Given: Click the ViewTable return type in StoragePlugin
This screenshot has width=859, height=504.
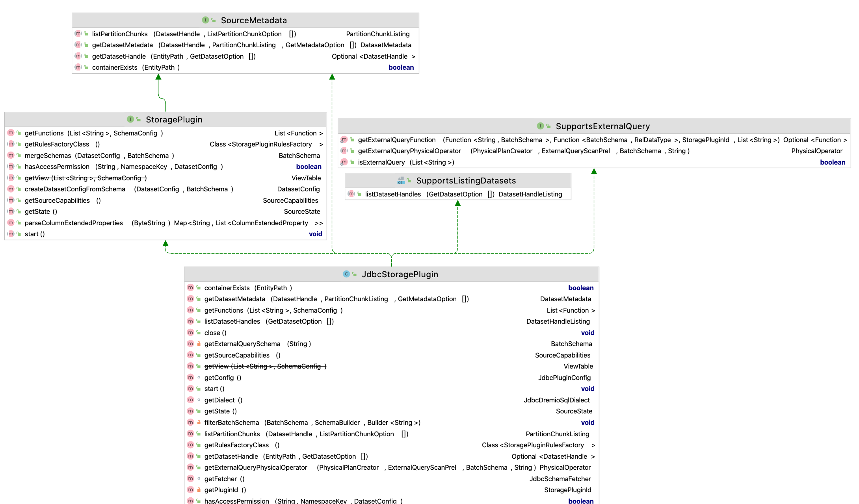Looking at the screenshot, I should click(306, 178).
